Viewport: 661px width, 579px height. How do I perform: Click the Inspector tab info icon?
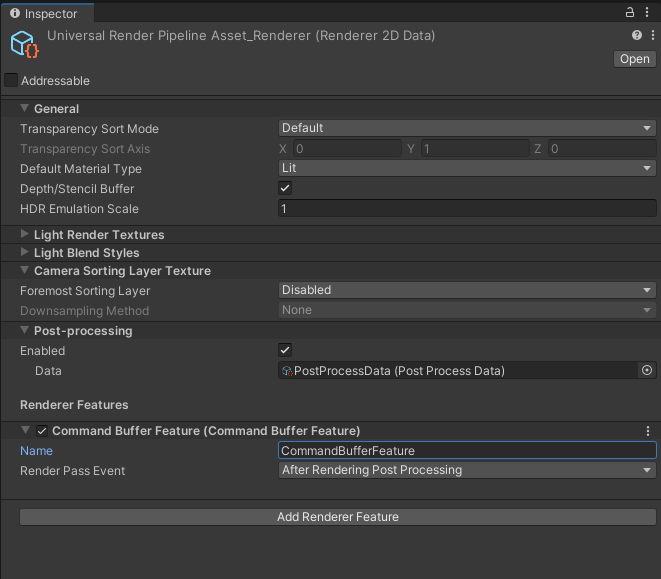click(15, 13)
